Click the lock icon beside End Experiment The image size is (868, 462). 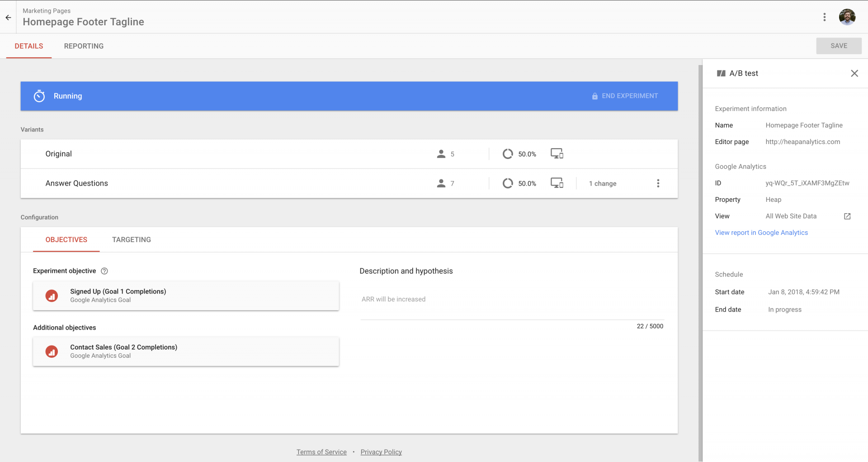click(x=594, y=96)
